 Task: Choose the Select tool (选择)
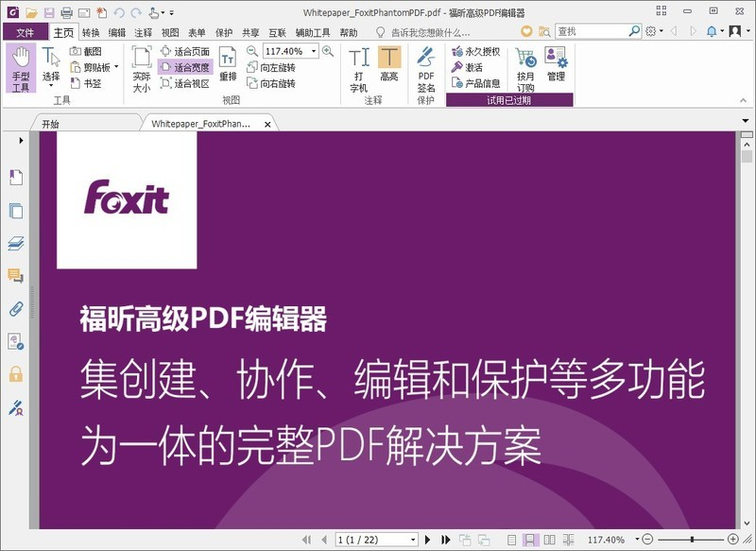(x=51, y=67)
